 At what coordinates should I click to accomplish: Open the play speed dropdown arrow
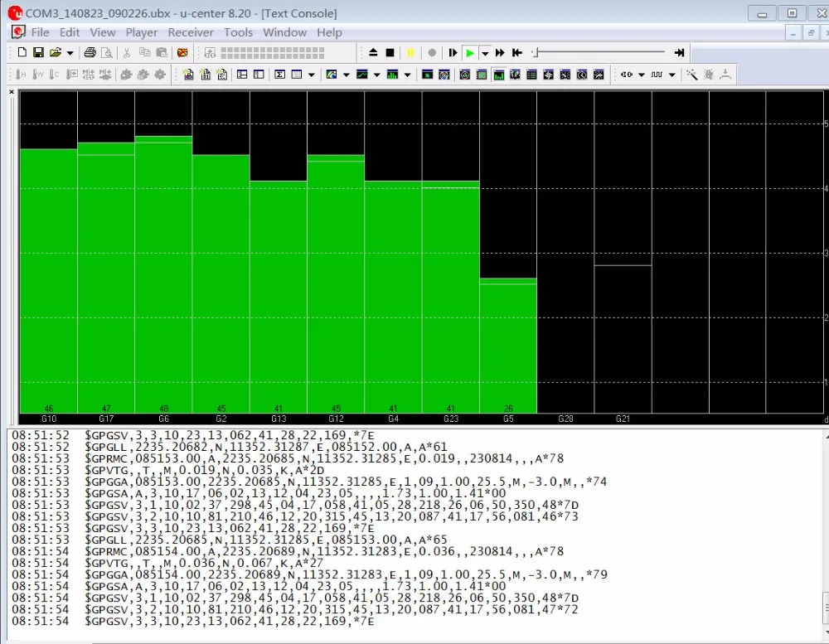click(x=485, y=53)
